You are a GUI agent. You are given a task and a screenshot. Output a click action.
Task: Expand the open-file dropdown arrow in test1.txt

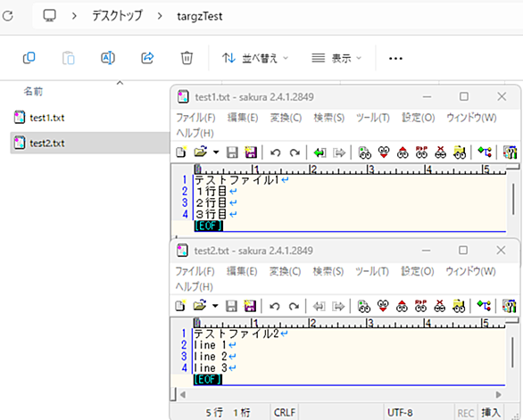tap(216, 152)
